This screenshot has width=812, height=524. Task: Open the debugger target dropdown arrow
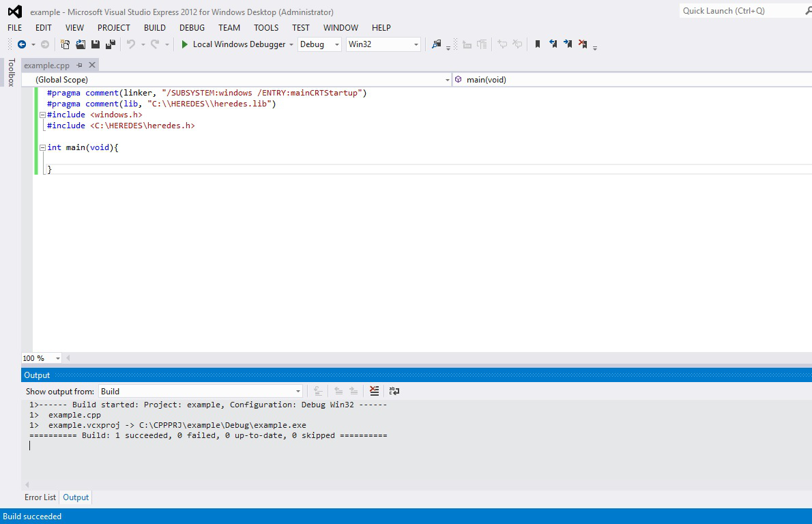291,45
